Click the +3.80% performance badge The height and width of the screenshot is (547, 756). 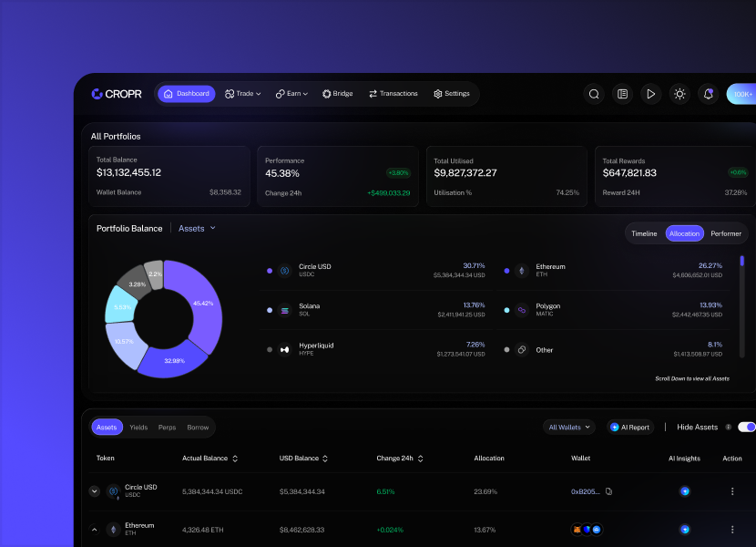pyautogui.click(x=398, y=173)
